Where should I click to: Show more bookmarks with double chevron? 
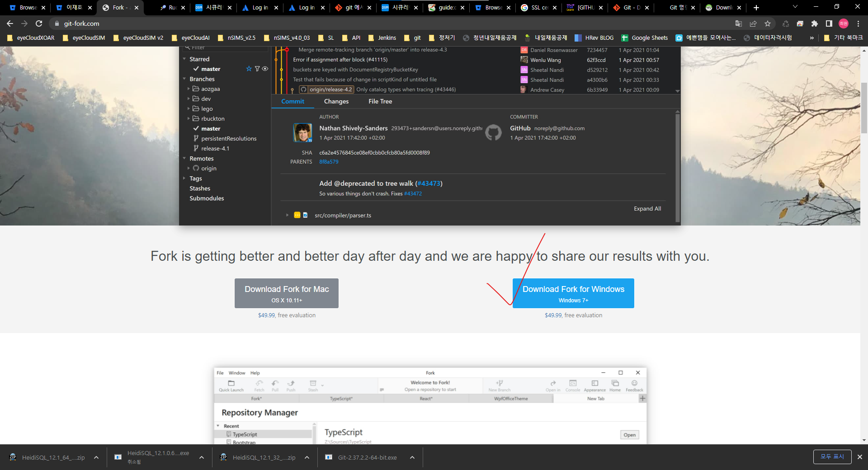click(x=812, y=38)
